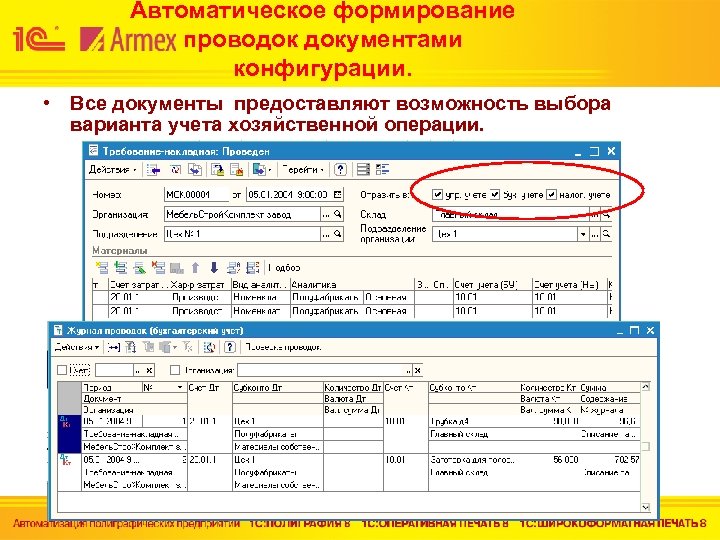Toggle бух. учете checkbox

point(495,195)
